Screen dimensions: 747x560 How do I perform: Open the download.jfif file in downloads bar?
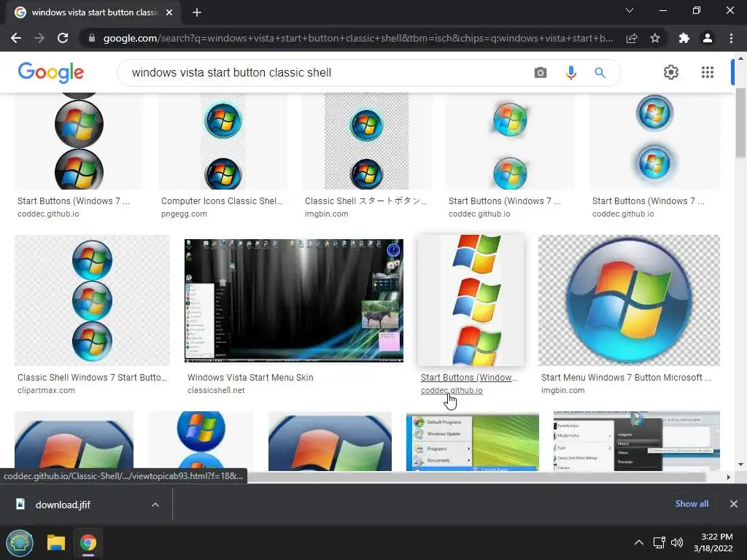point(63,505)
